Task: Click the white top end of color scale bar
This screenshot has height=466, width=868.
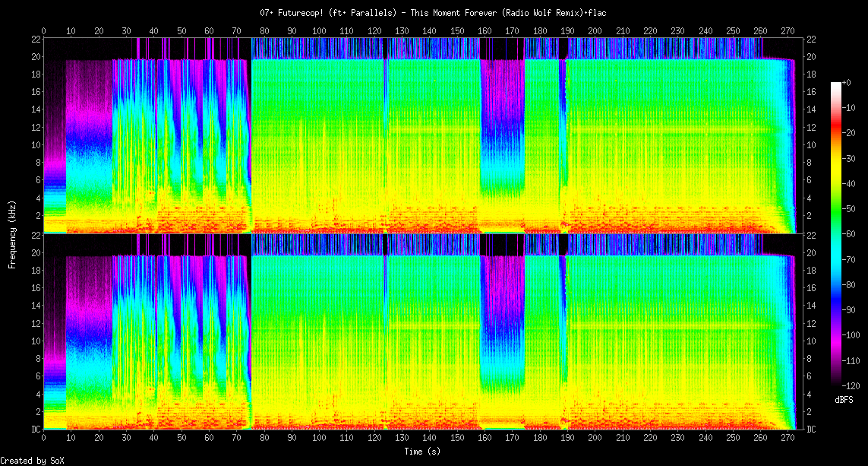Action: tap(836, 84)
